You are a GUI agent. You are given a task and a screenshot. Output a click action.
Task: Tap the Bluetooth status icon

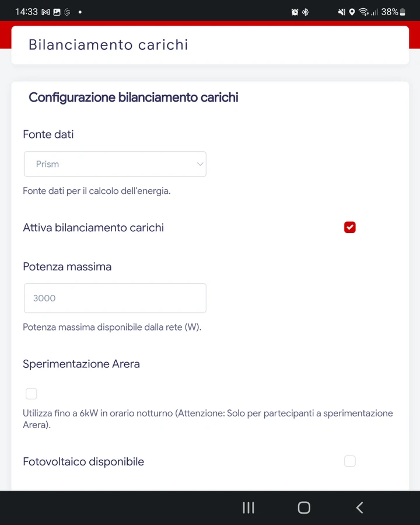pyautogui.click(x=305, y=12)
